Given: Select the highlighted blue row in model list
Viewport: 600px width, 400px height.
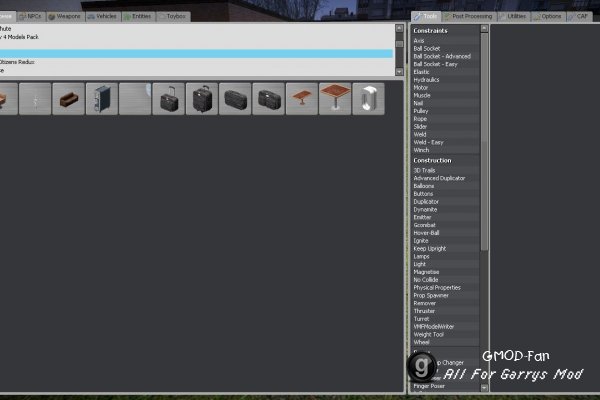Looking at the screenshot, I should (x=196, y=54).
